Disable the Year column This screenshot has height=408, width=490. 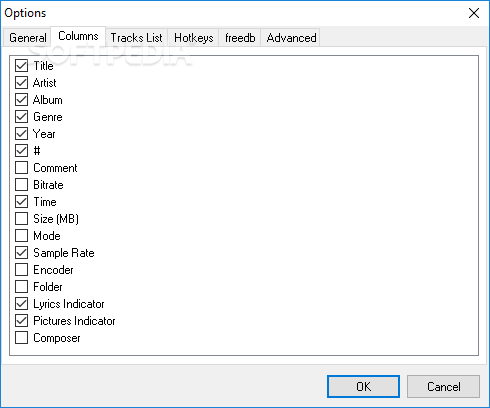pyautogui.click(x=21, y=134)
